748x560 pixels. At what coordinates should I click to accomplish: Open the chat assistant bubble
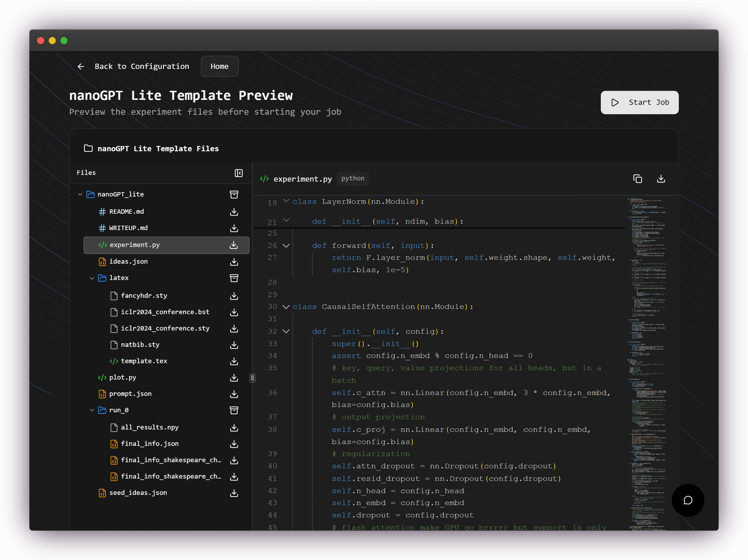coord(688,500)
